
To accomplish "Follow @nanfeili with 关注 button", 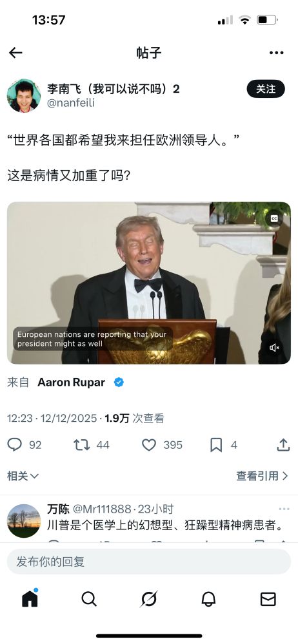I will 266,89.
